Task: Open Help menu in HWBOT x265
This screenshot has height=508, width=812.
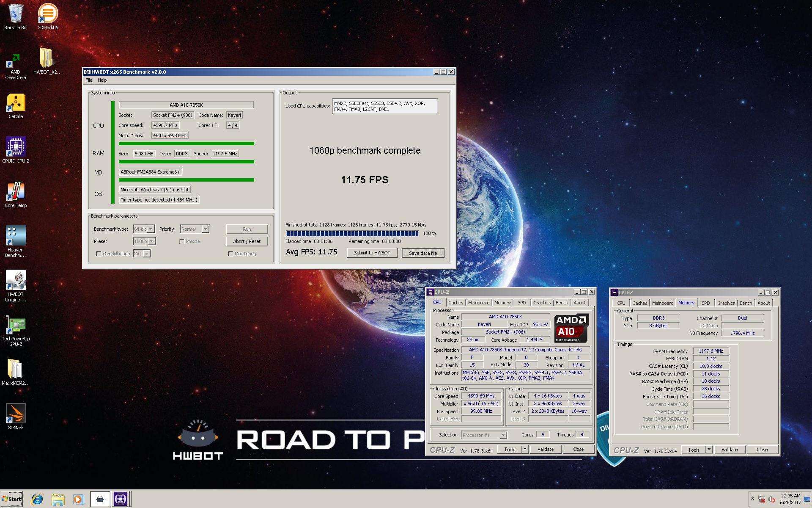Action: (x=102, y=80)
